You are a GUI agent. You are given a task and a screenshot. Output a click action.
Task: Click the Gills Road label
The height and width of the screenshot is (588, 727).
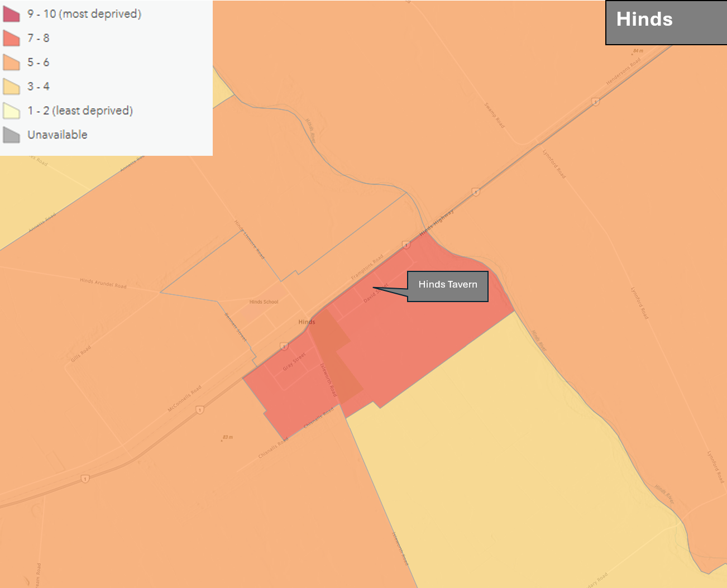click(81, 354)
